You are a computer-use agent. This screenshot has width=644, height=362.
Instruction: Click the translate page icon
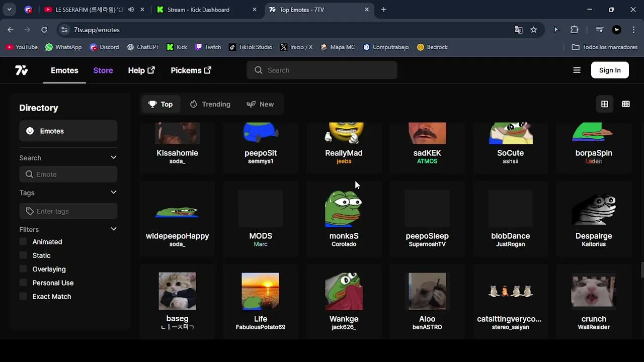pos(519,30)
